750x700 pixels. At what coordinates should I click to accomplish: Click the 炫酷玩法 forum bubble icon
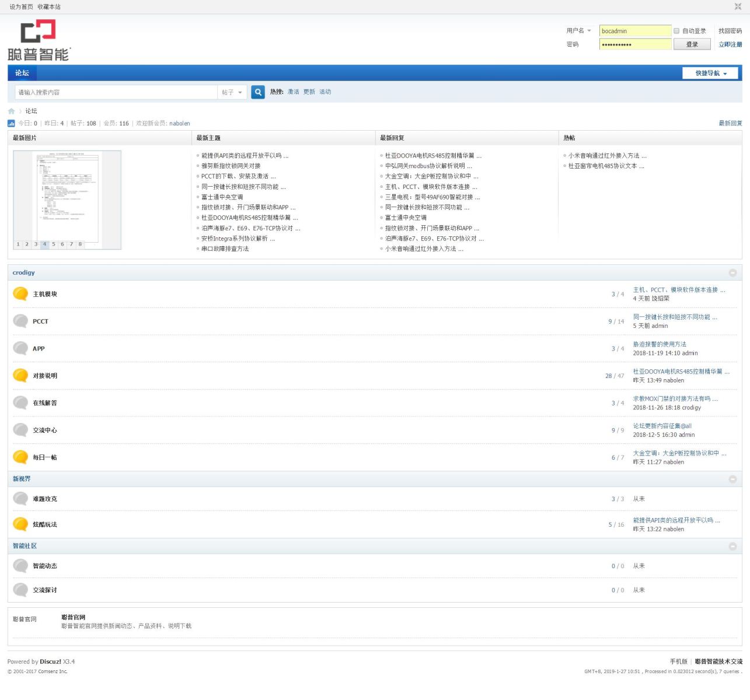click(x=20, y=524)
